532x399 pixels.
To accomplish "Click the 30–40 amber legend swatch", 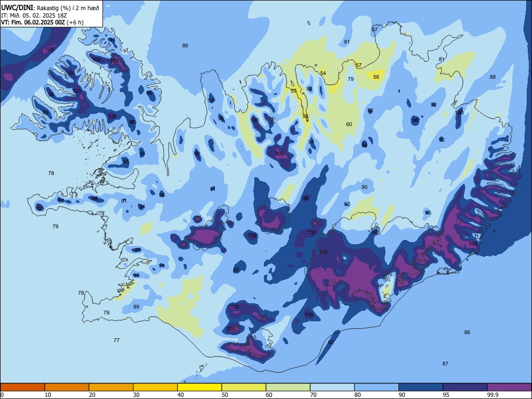I will coord(155,387).
